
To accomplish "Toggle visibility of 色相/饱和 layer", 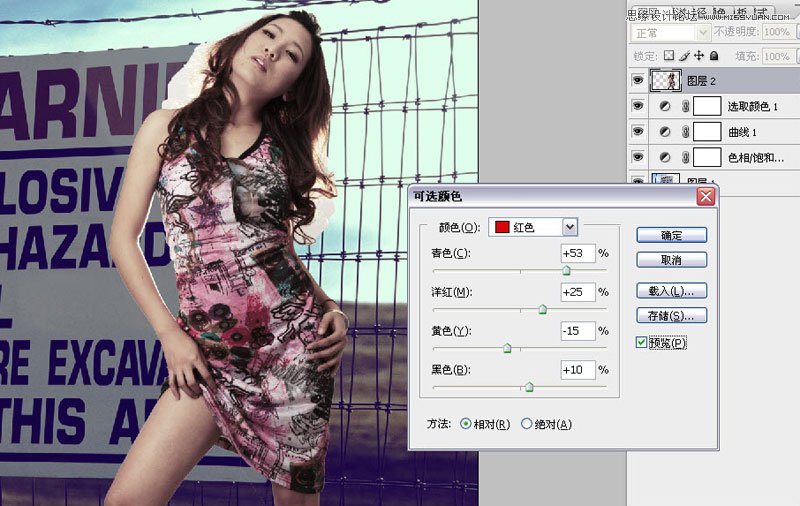I will pyautogui.click(x=638, y=157).
